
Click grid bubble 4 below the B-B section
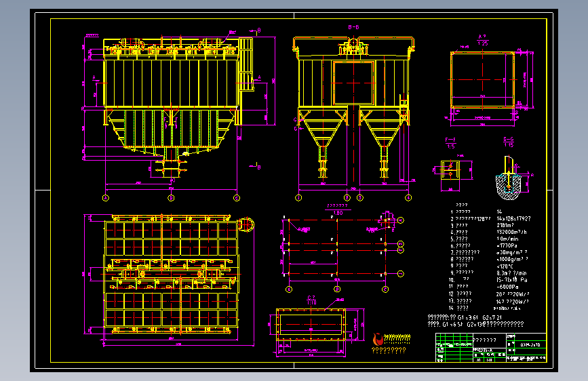[x=408, y=198]
